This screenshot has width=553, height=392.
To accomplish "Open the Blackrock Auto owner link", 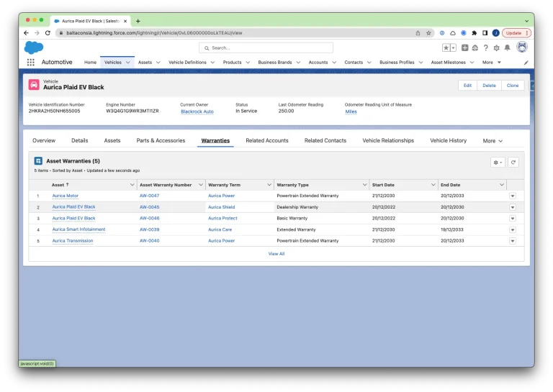I will tap(197, 111).
